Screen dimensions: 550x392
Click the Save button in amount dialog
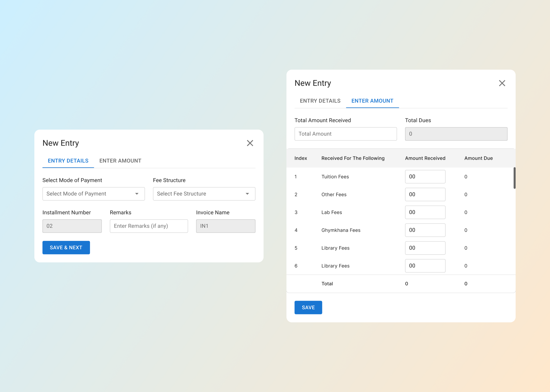click(x=308, y=308)
